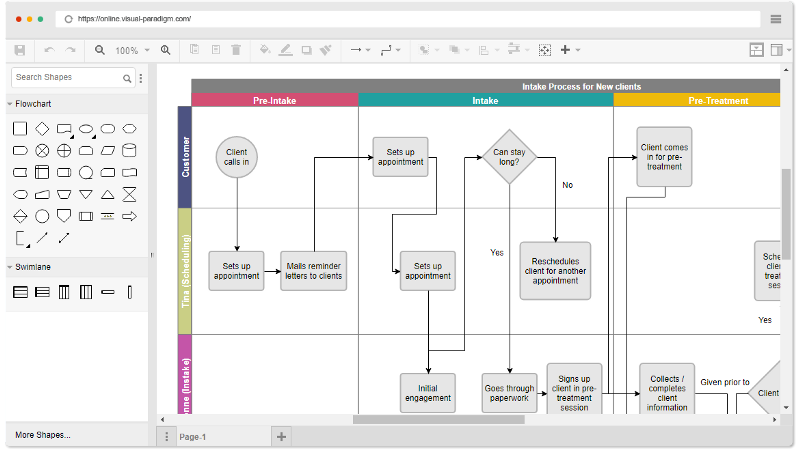Viewport: 800px width, 454px height.
Task: Click the zoom in magnifier
Action: [x=166, y=50]
